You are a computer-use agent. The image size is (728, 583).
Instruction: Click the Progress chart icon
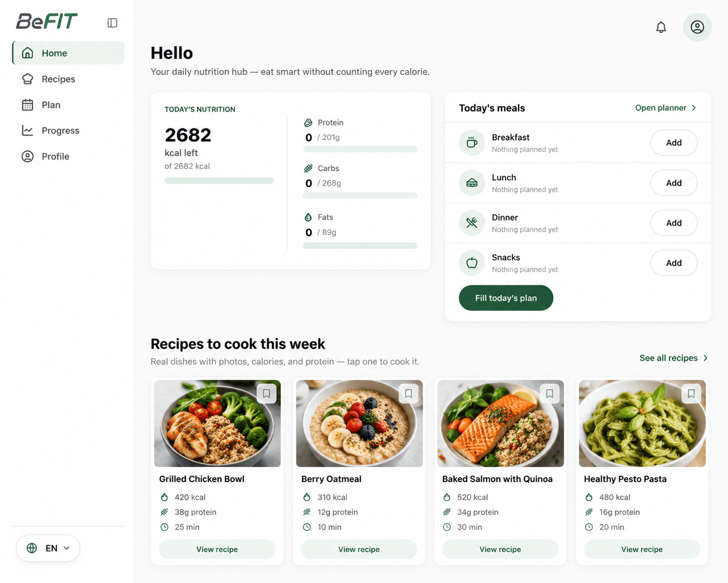coord(28,130)
